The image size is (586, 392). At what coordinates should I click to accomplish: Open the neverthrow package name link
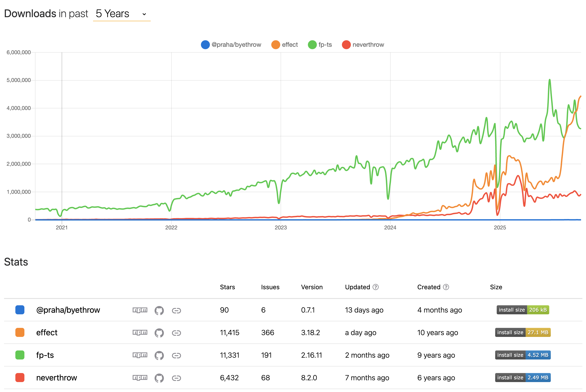click(x=56, y=378)
